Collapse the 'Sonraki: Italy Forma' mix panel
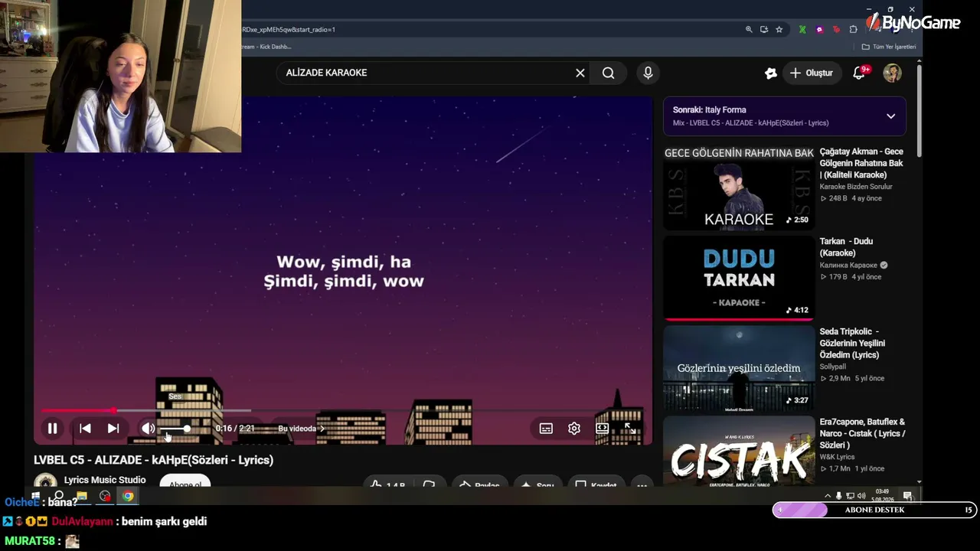 click(890, 116)
